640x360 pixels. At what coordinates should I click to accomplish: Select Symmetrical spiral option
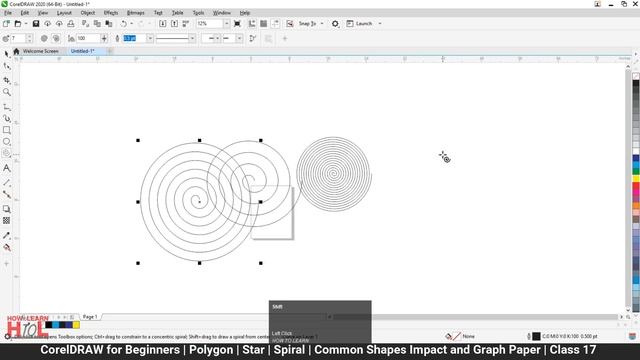pos(44,38)
